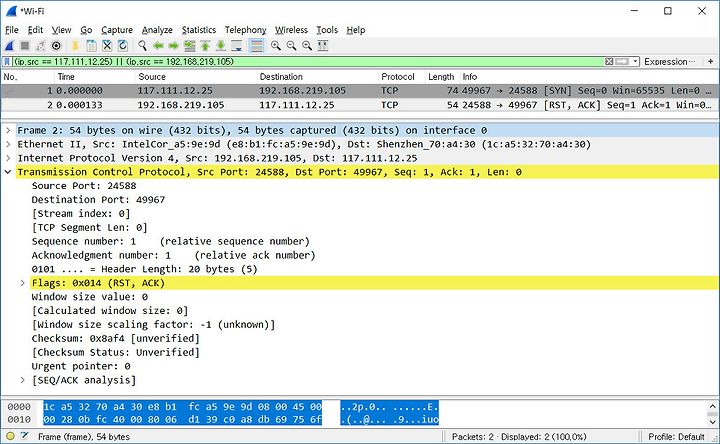Reset text to normal size
The image size is (720, 444).
tap(307, 45)
